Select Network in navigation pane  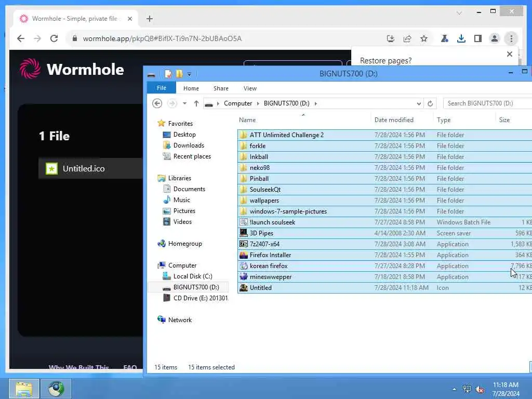[x=180, y=320]
